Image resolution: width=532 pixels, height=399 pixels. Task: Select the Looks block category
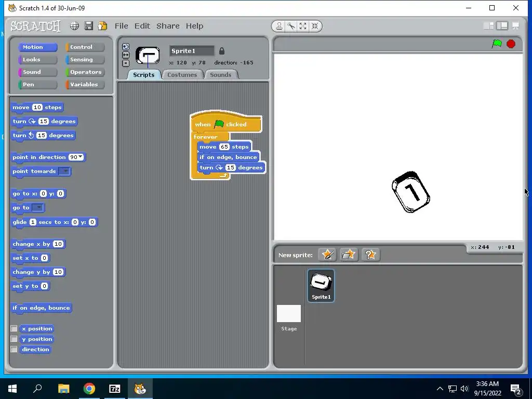coord(37,59)
